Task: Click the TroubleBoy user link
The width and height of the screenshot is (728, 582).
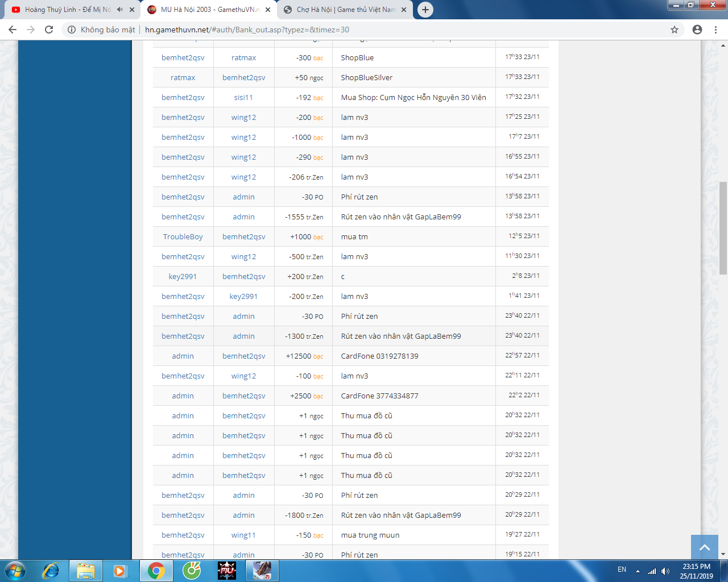Action: point(183,237)
